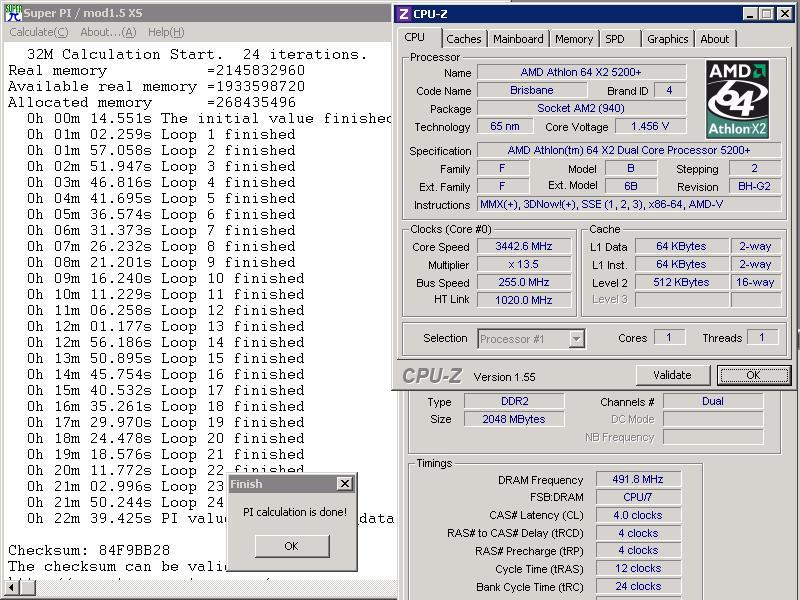Click the Core Speed value 3442.6 MHz

[524, 246]
